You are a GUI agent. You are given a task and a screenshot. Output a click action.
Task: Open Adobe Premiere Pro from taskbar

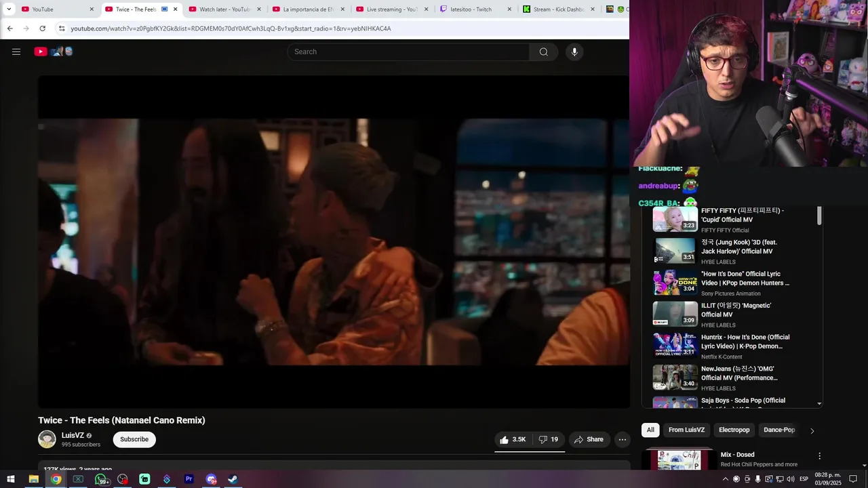189,479
